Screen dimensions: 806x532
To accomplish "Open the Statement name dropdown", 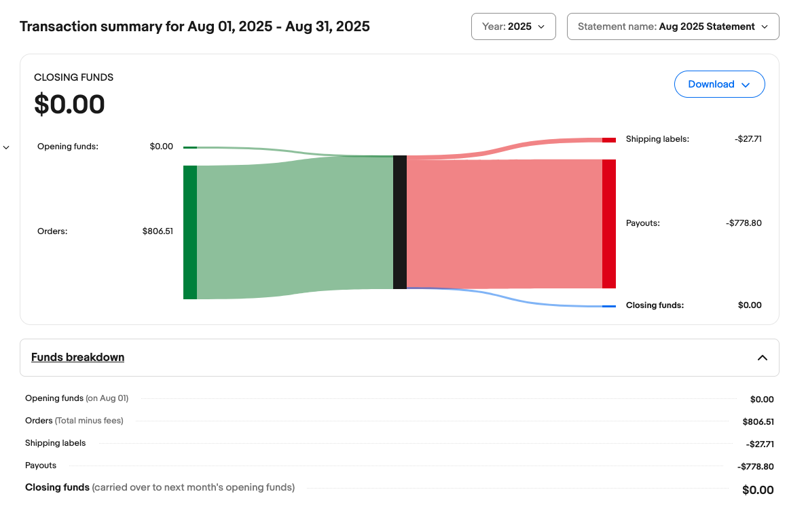I will 672,26.
